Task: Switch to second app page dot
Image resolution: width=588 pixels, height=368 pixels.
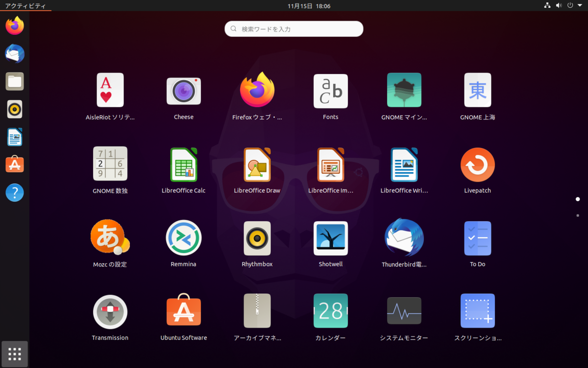Action: click(x=578, y=215)
